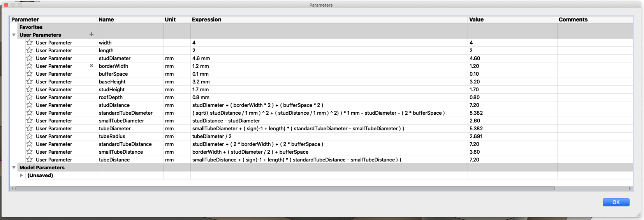The height and width of the screenshot is (220, 644).
Task: Select the 'studDiameter' name cell
Action: pos(130,58)
